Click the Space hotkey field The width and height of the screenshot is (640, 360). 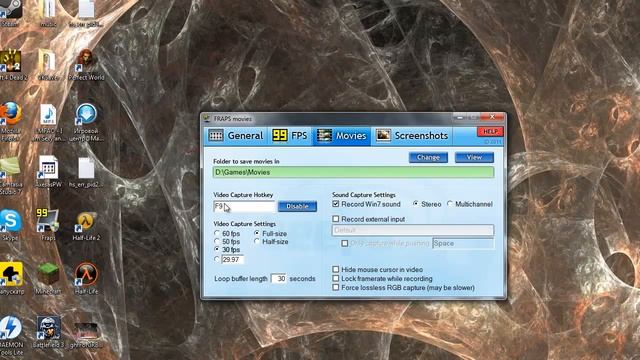tap(463, 243)
